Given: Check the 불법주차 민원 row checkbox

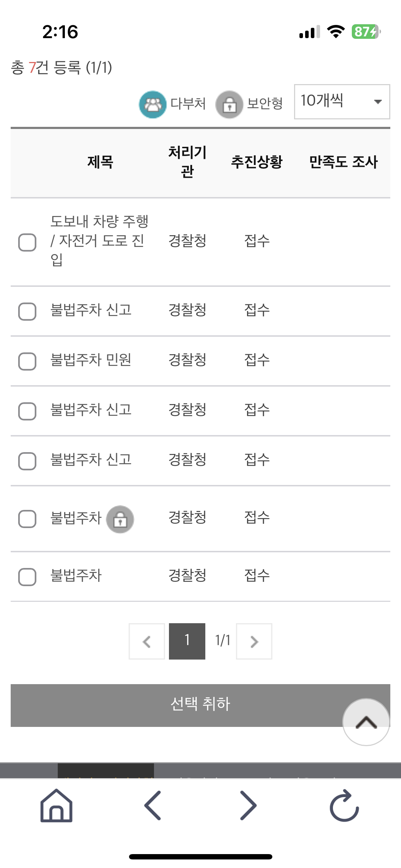Looking at the screenshot, I should 27,361.
